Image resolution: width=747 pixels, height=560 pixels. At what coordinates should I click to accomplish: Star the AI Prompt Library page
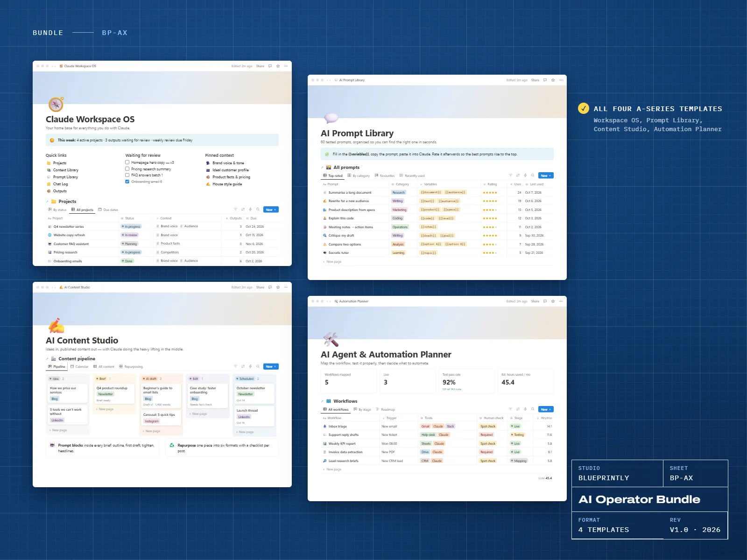point(553,80)
